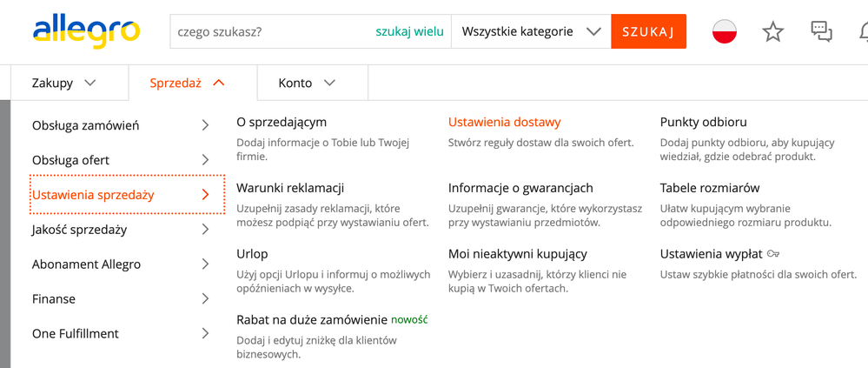The height and width of the screenshot is (368, 868).
Task: Open 'Abonament Allegro' submenu
Action: [x=122, y=264]
